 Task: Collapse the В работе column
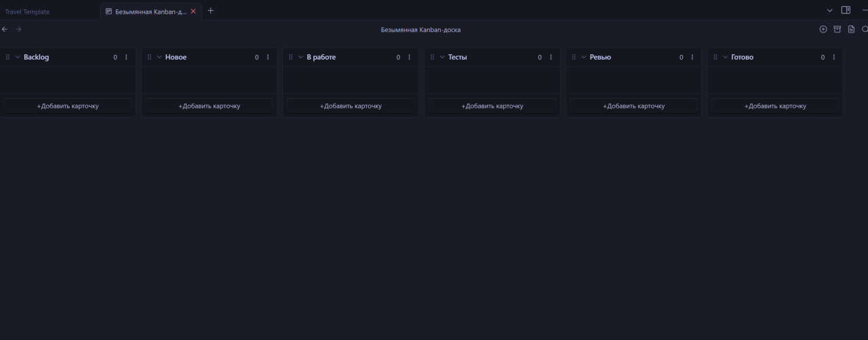point(301,58)
